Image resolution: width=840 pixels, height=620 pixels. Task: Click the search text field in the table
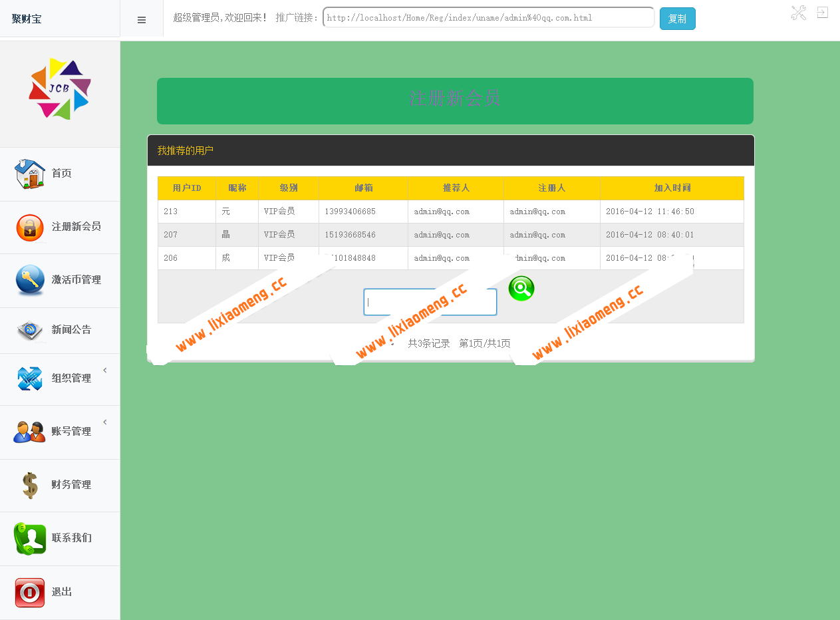[430, 302]
